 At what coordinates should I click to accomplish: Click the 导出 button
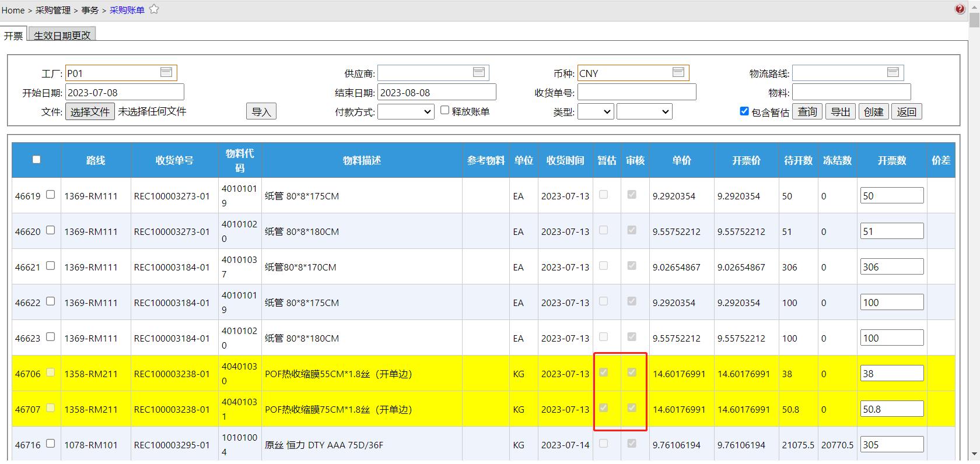pos(841,111)
